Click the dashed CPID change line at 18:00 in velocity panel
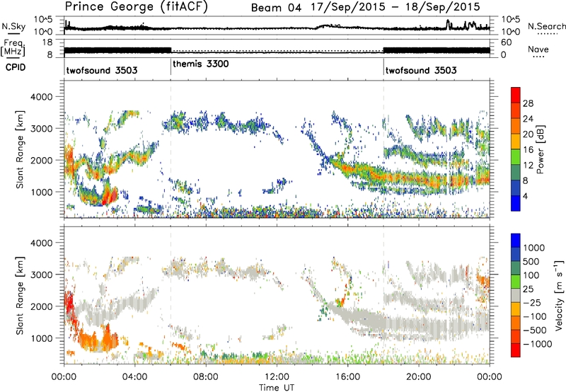The width and height of the screenshot is (566, 392). point(383,295)
